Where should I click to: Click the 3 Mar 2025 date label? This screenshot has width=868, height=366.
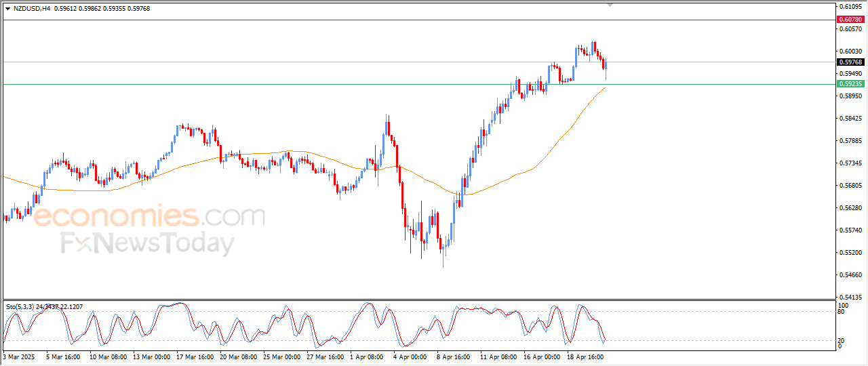[20, 357]
